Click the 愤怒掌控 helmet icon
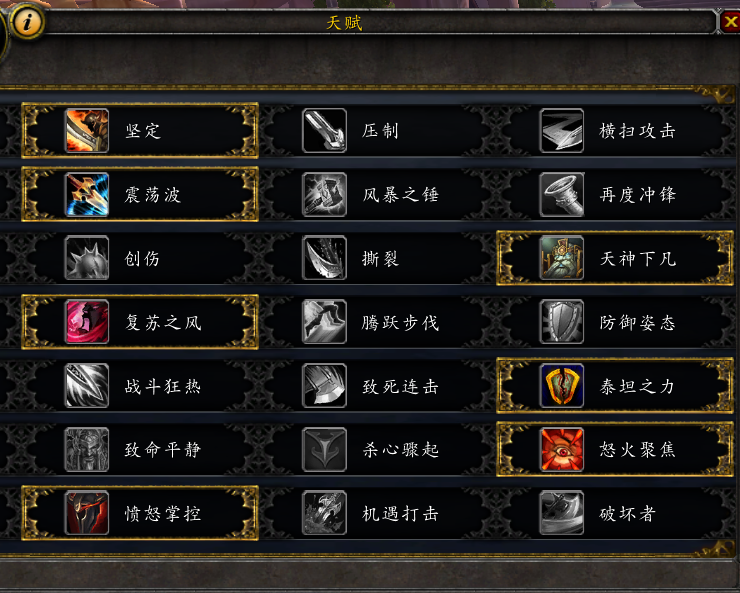 point(87,513)
